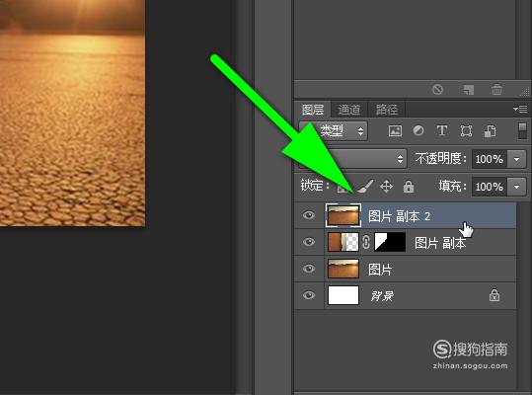This screenshot has width=532, height=395.
Task: Hide the 图片 副本 layer
Action: click(x=309, y=242)
